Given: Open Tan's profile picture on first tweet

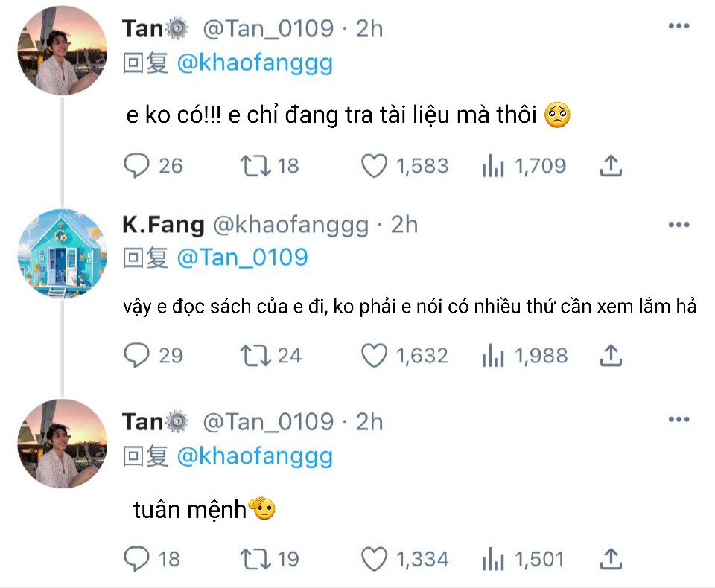Looking at the screenshot, I should click(x=62, y=51).
